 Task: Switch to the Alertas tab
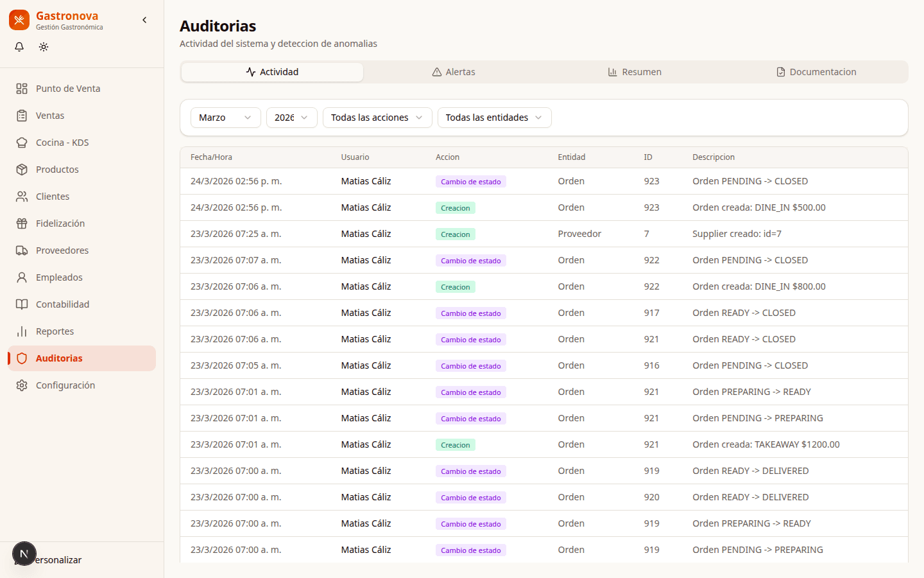(x=454, y=72)
